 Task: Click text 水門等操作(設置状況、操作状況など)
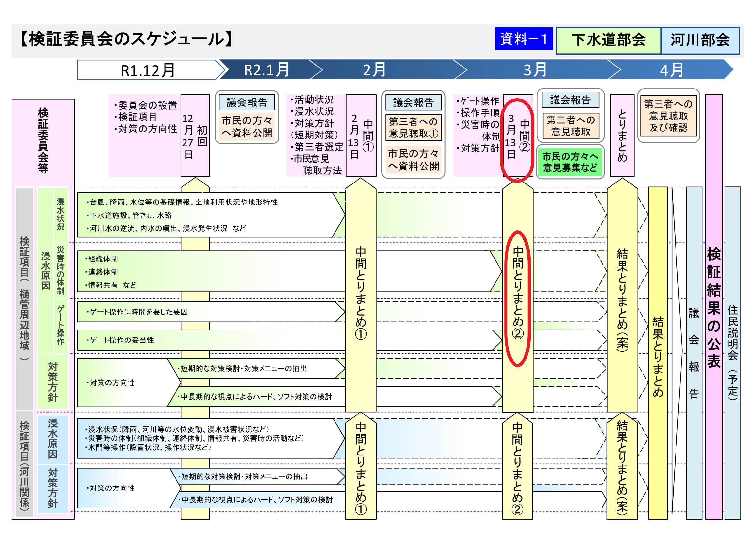click(x=148, y=447)
